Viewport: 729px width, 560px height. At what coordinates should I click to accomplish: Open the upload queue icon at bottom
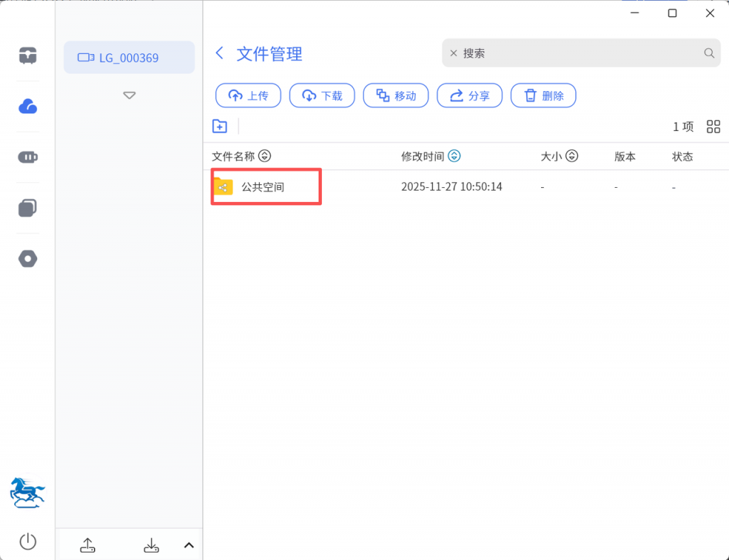point(87,545)
